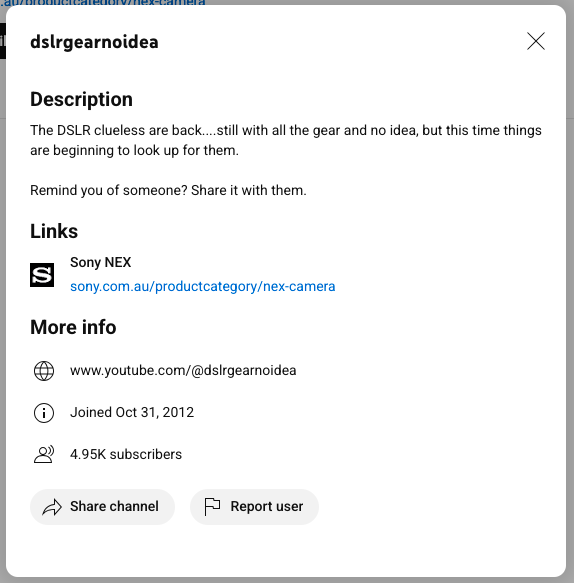Click the flag icon in Report user
Image resolution: width=574 pixels, height=583 pixels.
[x=212, y=507]
